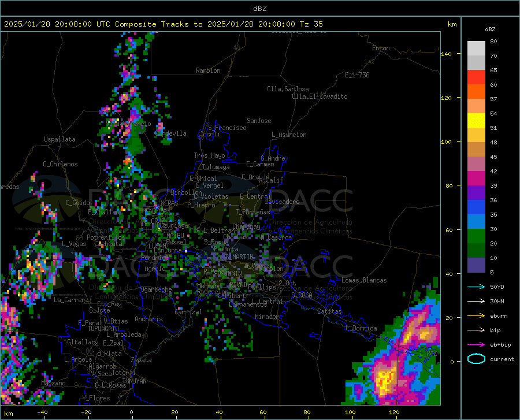Click the Mirador map label
520x420 pixels.
click(x=266, y=317)
